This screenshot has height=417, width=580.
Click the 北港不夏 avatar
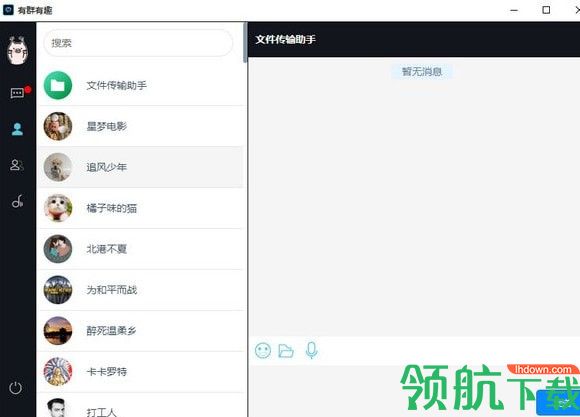point(58,249)
